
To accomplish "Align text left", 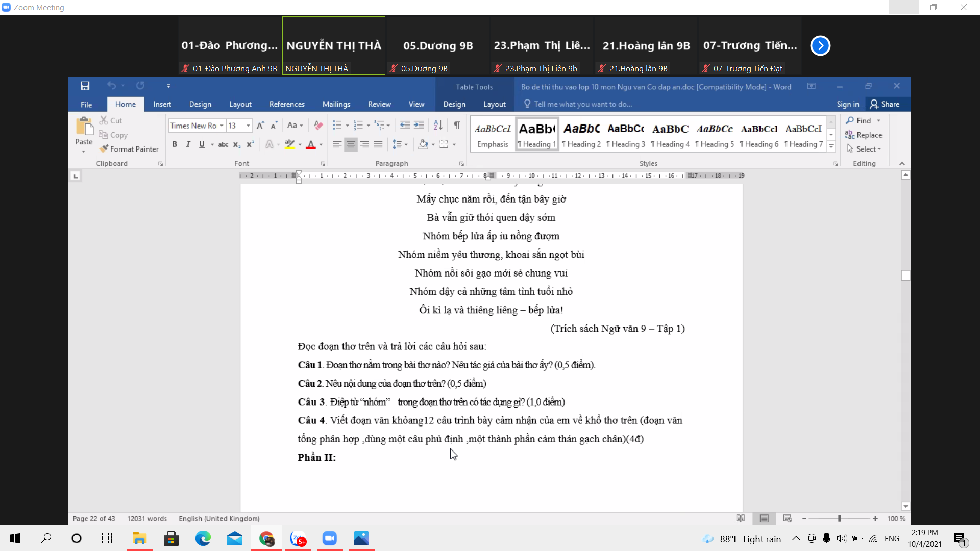I will (x=337, y=144).
